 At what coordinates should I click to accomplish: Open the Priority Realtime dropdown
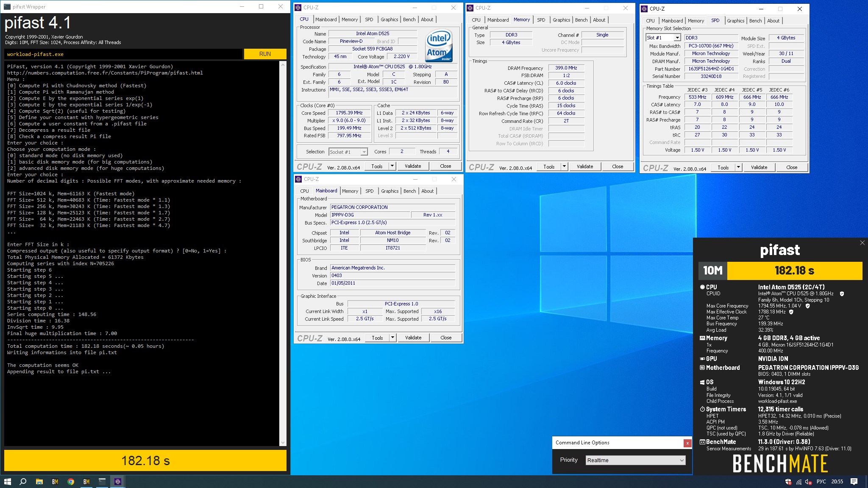(635, 460)
